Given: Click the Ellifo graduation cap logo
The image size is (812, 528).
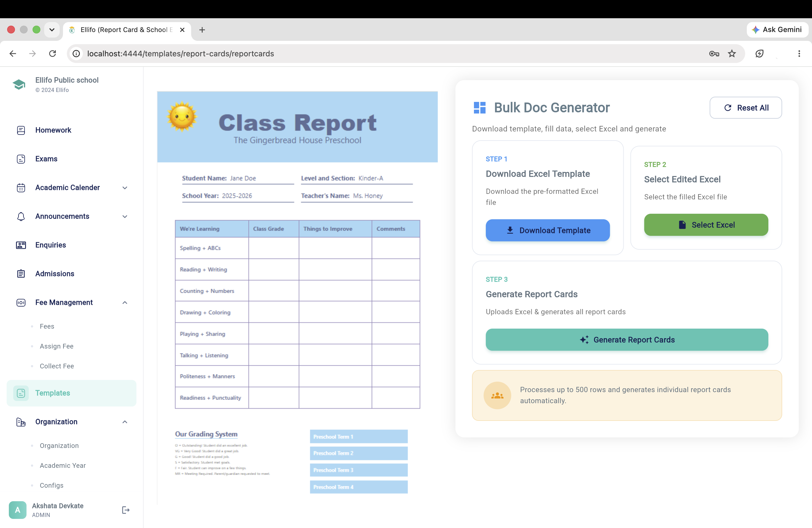Looking at the screenshot, I should [x=19, y=84].
